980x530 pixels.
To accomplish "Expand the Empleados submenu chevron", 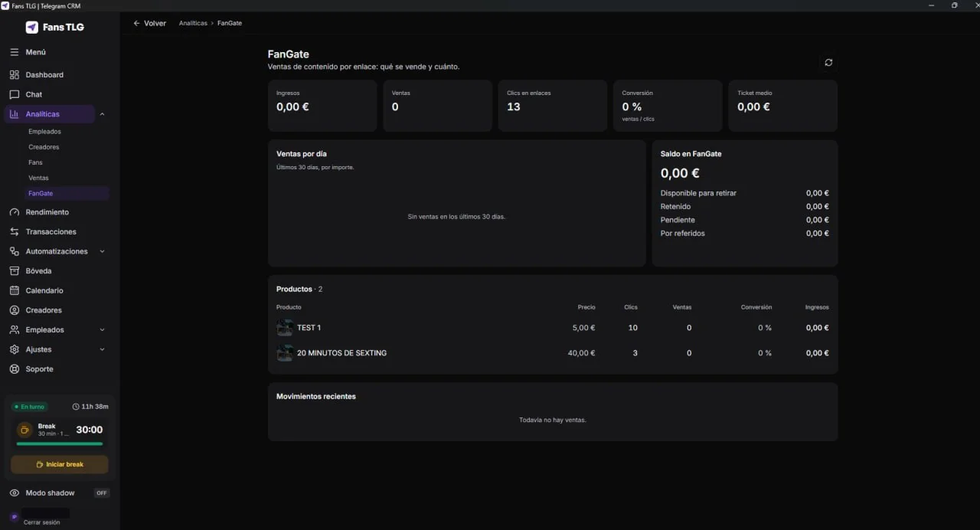I will pos(103,330).
